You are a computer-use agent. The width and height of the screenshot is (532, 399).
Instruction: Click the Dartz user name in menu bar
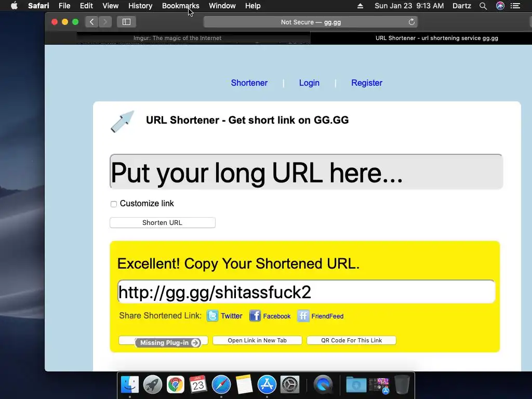[461, 6]
